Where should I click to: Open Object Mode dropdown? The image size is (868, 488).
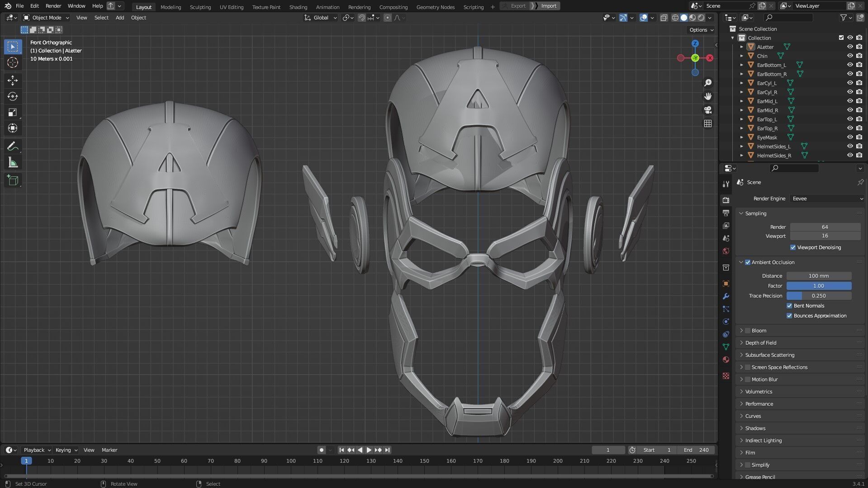coord(46,18)
